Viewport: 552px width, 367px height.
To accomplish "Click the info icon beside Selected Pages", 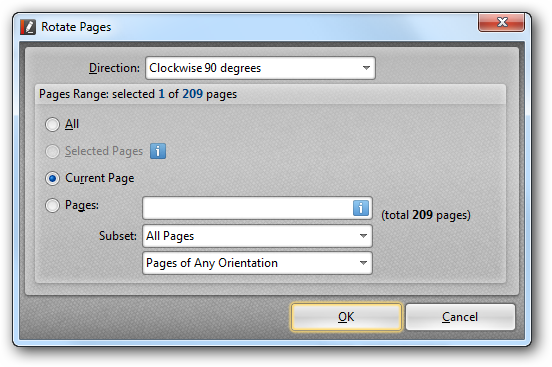I will (158, 151).
